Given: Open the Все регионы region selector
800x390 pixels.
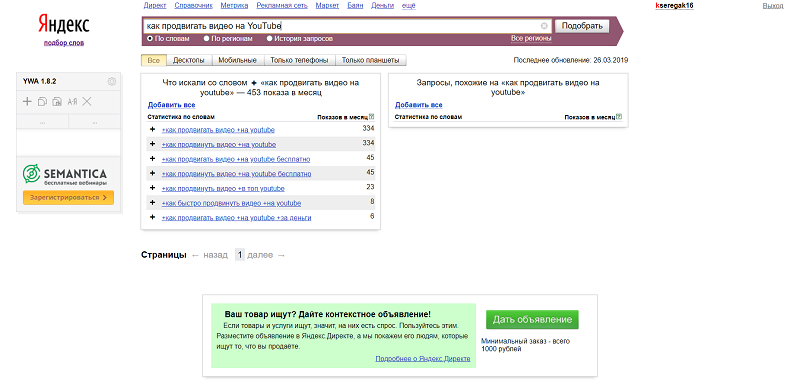Looking at the screenshot, I should click(531, 39).
